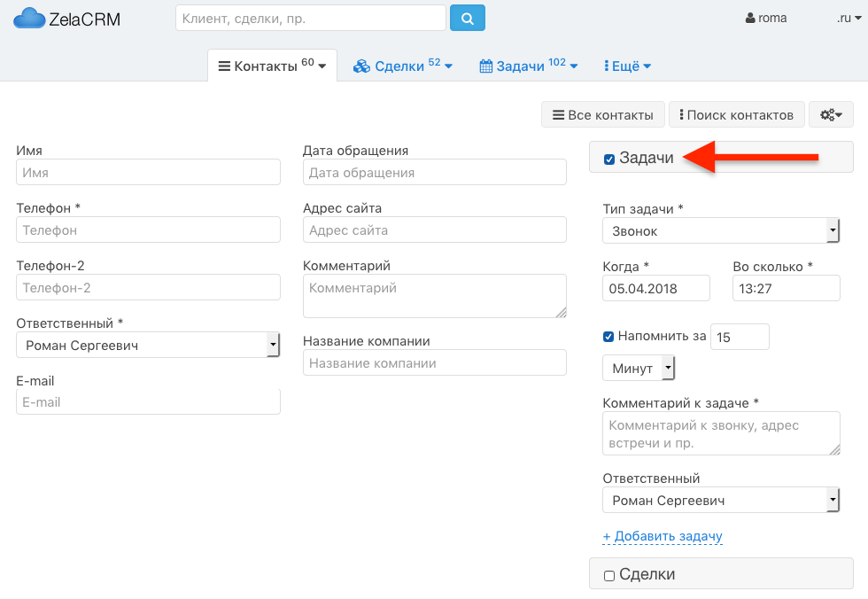
Task: Click the Поиск контактов button
Action: (x=736, y=114)
